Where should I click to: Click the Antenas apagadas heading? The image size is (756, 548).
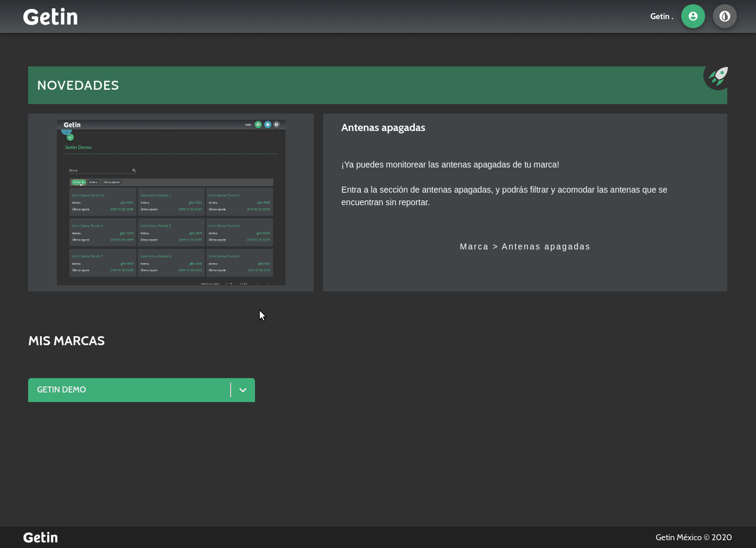pyautogui.click(x=383, y=127)
